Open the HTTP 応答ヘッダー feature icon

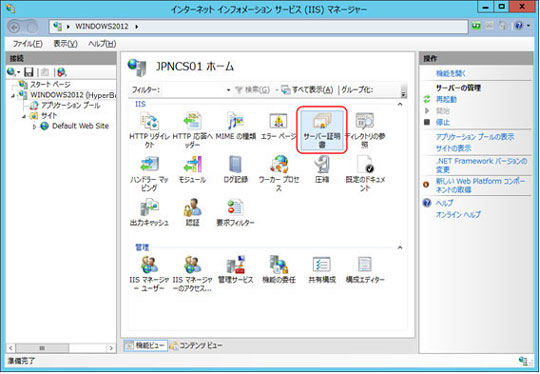coord(192,131)
